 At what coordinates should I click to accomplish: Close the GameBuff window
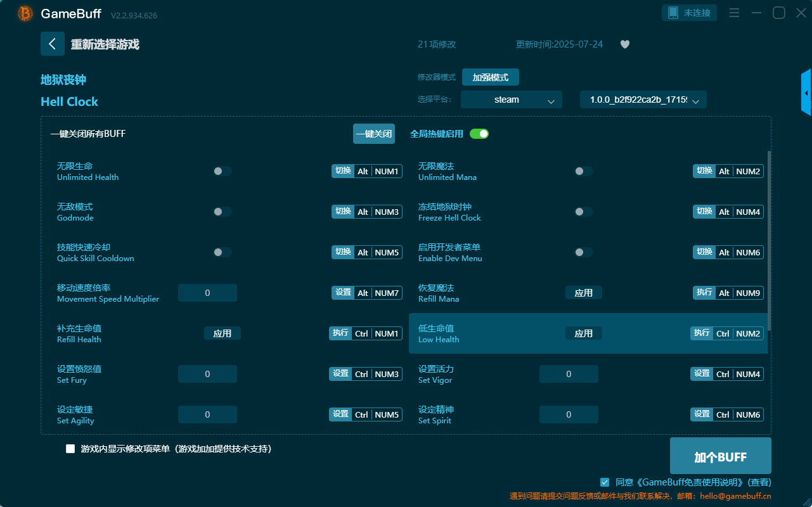pos(801,13)
